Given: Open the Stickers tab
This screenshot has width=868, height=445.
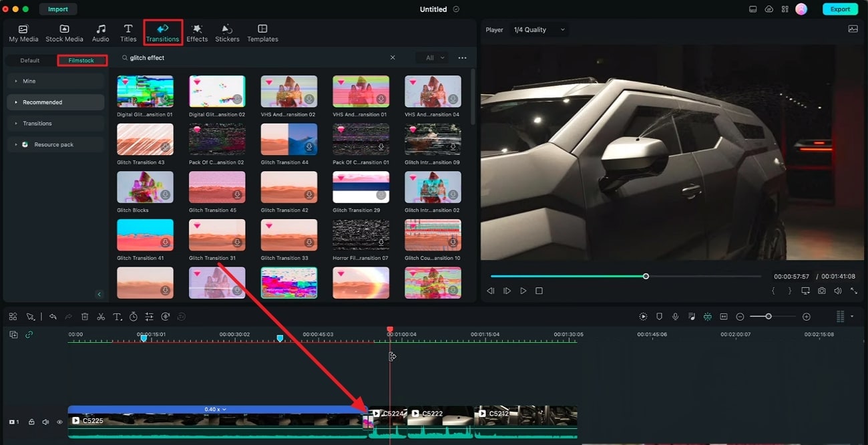Looking at the screenshot, I should tap(227, 33).
